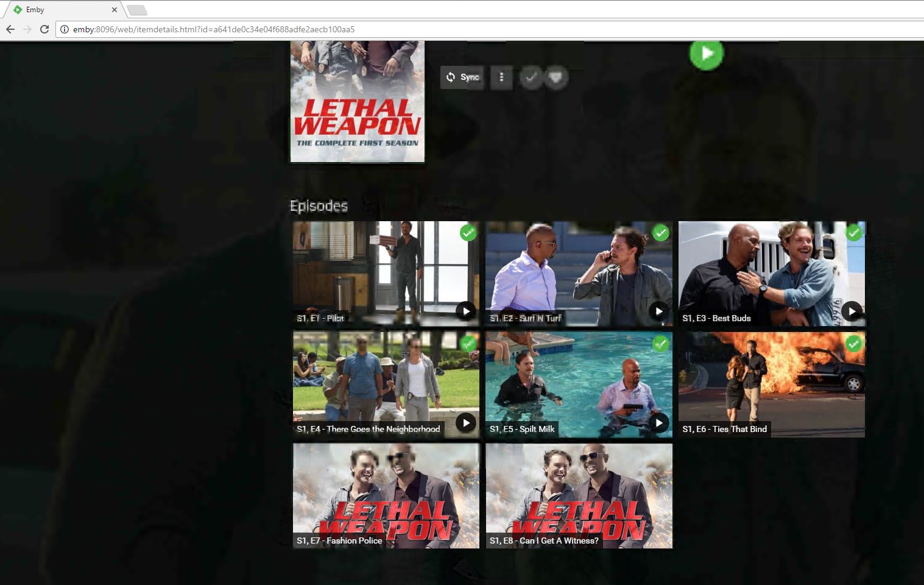Click watched checkmark on There Goes the Neighborhood
The width and height of the screenshot is (924, 585).
(468, 344)
